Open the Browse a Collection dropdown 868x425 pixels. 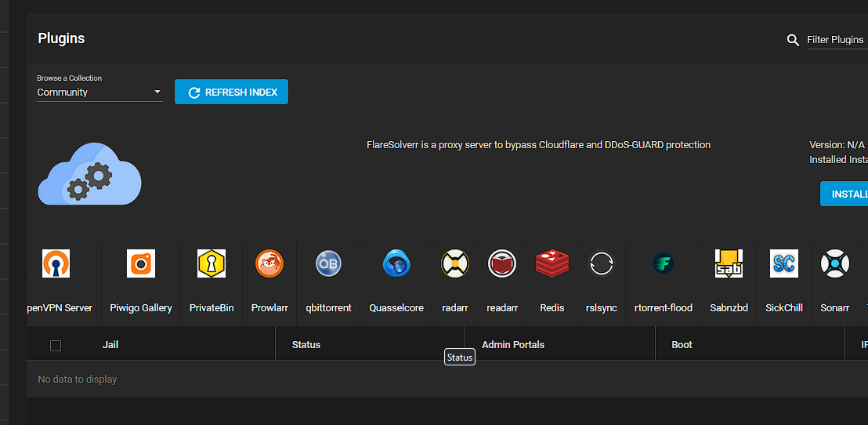[x=99, y=92]
